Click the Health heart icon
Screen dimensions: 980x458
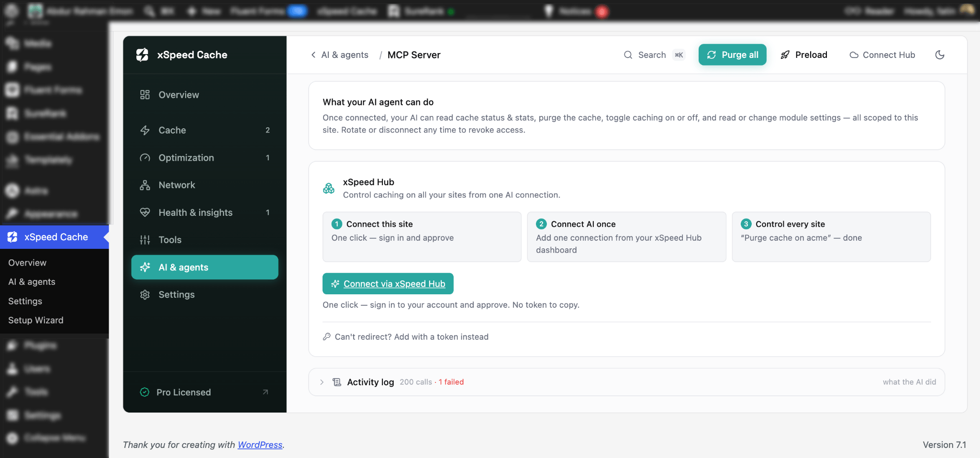click(145, 212)
